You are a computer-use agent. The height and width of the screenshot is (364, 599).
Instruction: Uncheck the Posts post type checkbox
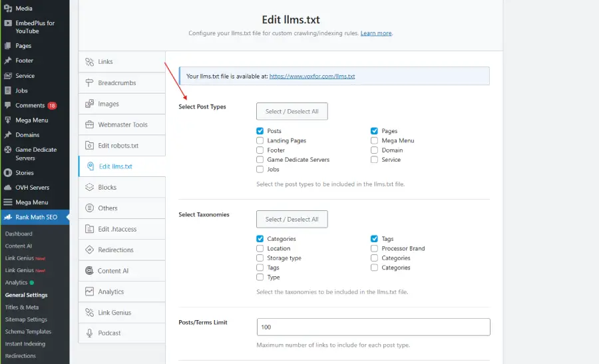coord(260,131)
